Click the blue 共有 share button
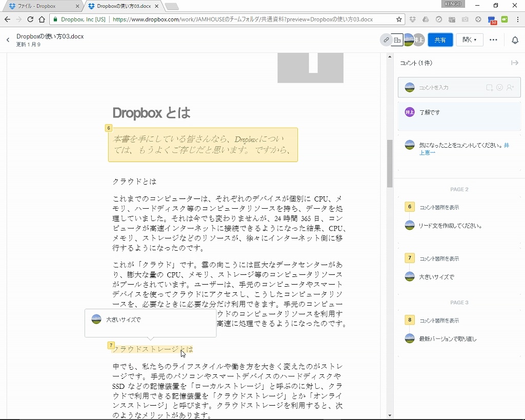 [x=440, y=40]
